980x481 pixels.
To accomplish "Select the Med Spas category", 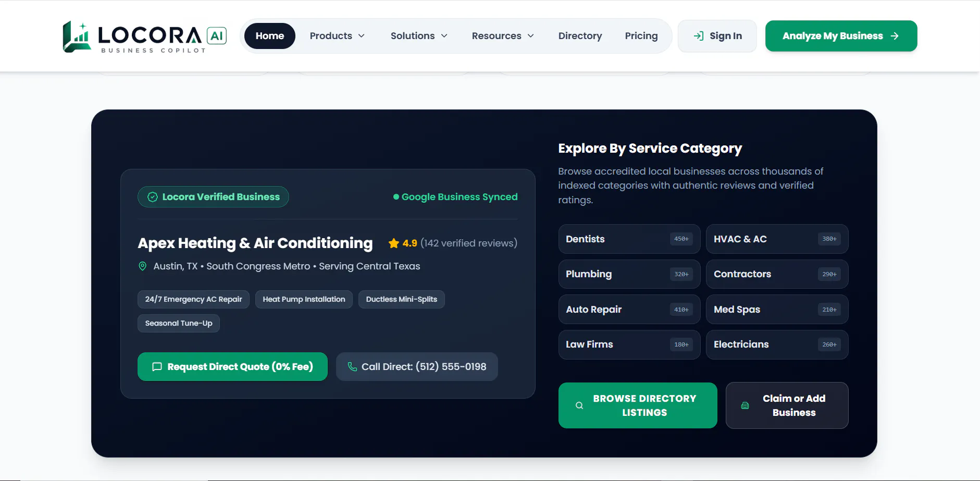I will tap(777, 310).
